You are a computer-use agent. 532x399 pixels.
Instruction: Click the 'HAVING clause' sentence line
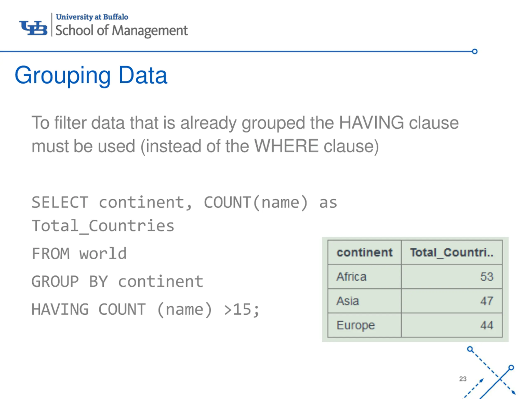click(245, 123)
